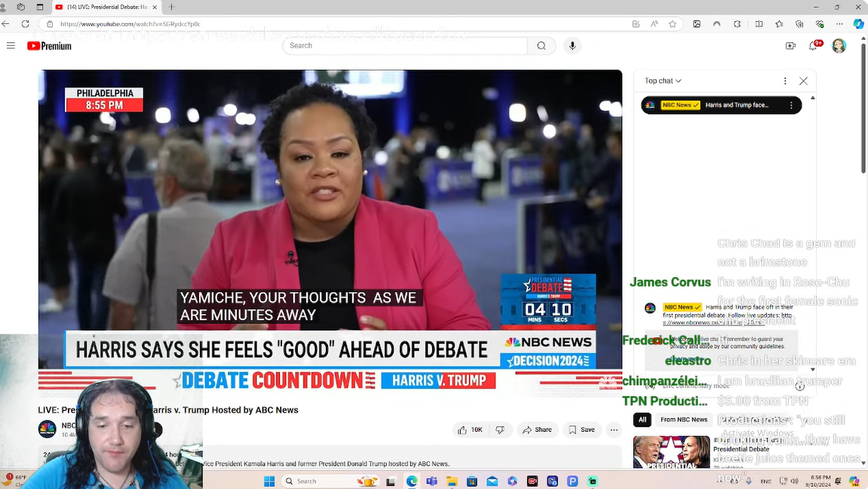Select the All filter chip
Image resolution: width=868 pixels, height=489 pixels.
pyautogui.click(x=643, y=420)
